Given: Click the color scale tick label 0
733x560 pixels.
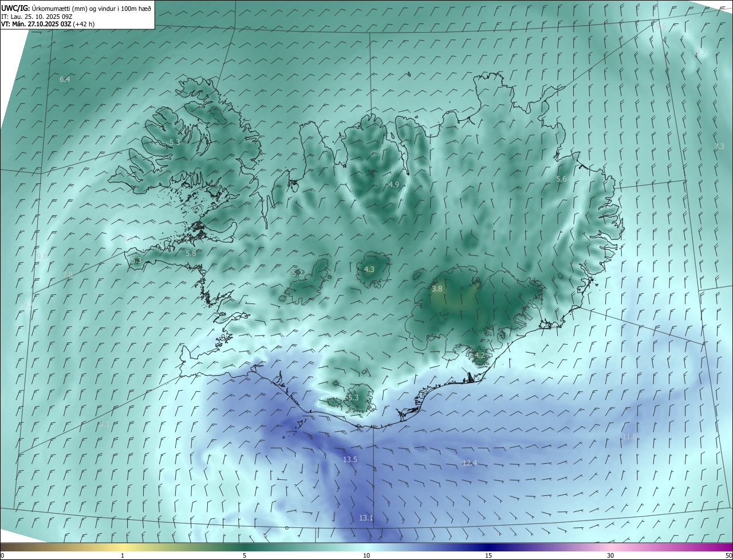Looking at the screenshot, I should click(2, 556).
